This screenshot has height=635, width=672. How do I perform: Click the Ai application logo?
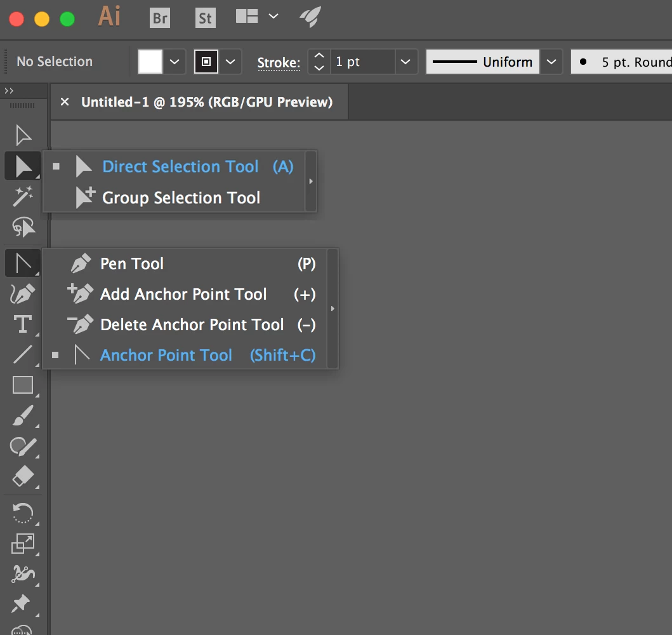(x=109, y=17)
